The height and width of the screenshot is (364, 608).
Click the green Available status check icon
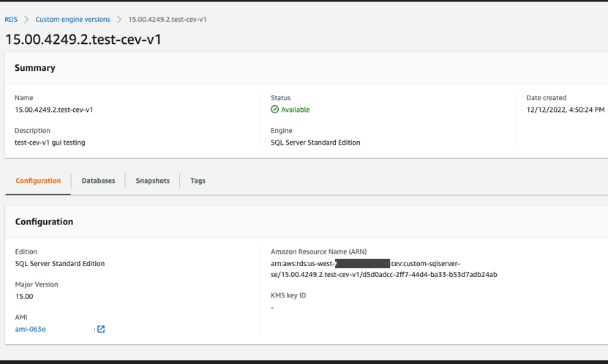(274, 110)
